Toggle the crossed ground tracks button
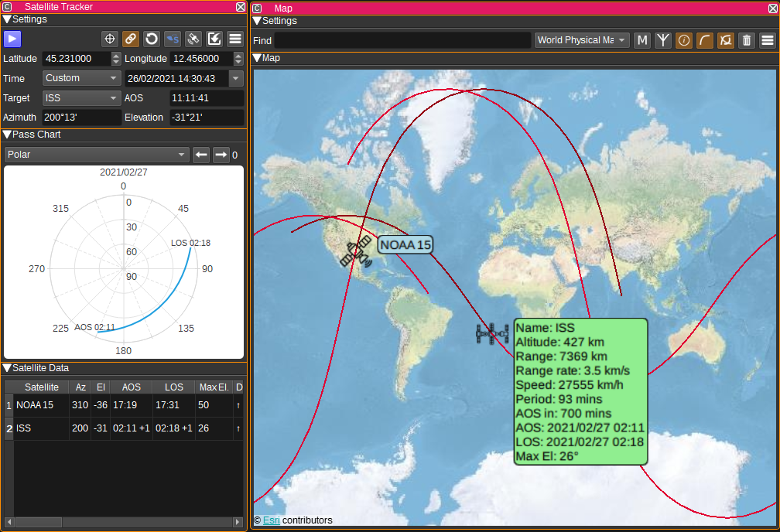The width and height of the screenshot is (780, 532). 726,40
